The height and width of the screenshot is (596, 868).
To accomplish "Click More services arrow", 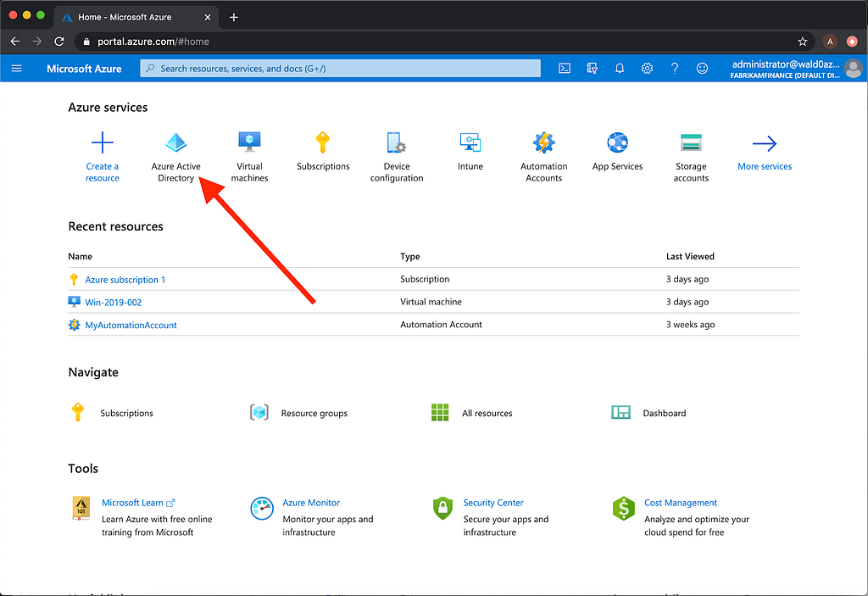I will pos(765,143).
